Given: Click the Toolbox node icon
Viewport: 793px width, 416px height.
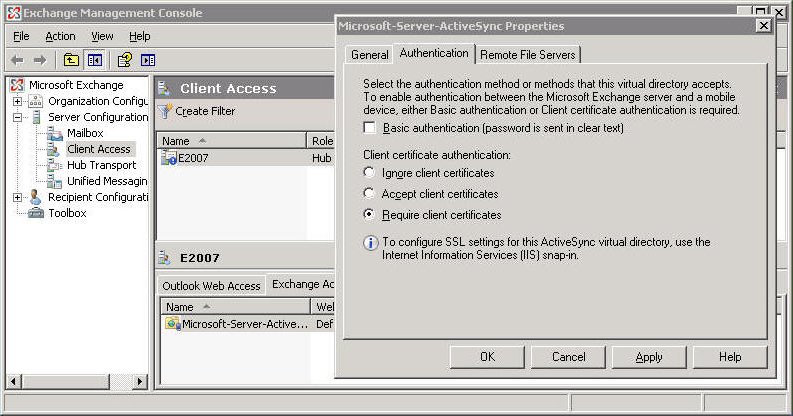Looking at the screenshot, I should pyautogui.click(x=36, y=213).
